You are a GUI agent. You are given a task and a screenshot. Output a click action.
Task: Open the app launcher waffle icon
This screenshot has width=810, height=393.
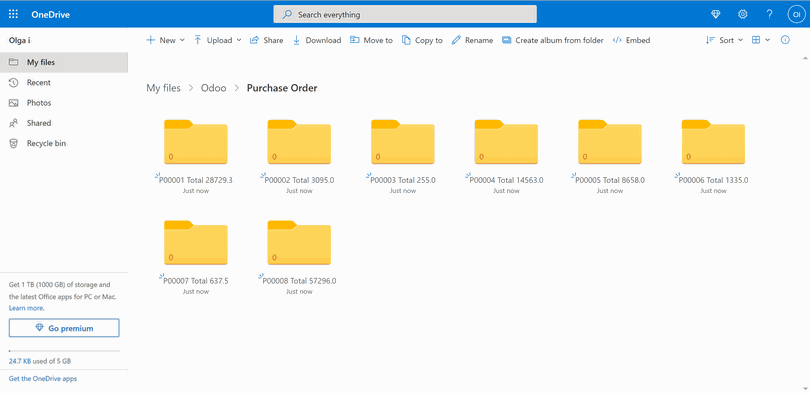pos(13,14)
